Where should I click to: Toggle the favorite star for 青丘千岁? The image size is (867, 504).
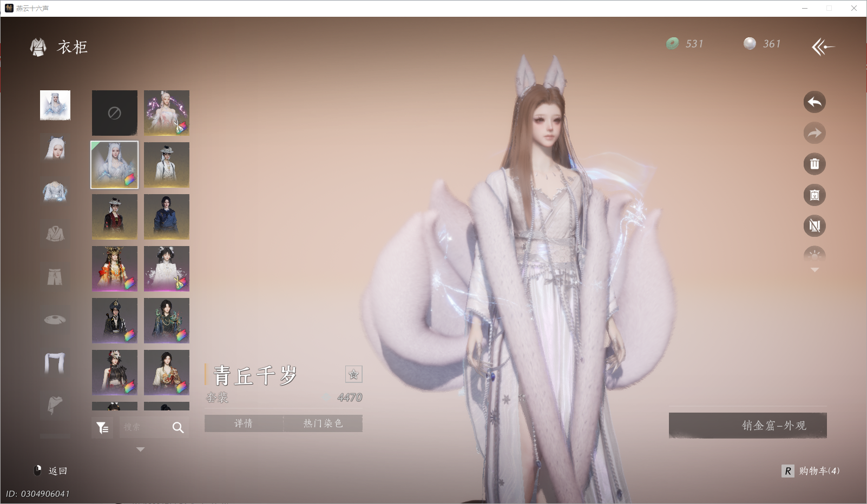pos(353,374)
